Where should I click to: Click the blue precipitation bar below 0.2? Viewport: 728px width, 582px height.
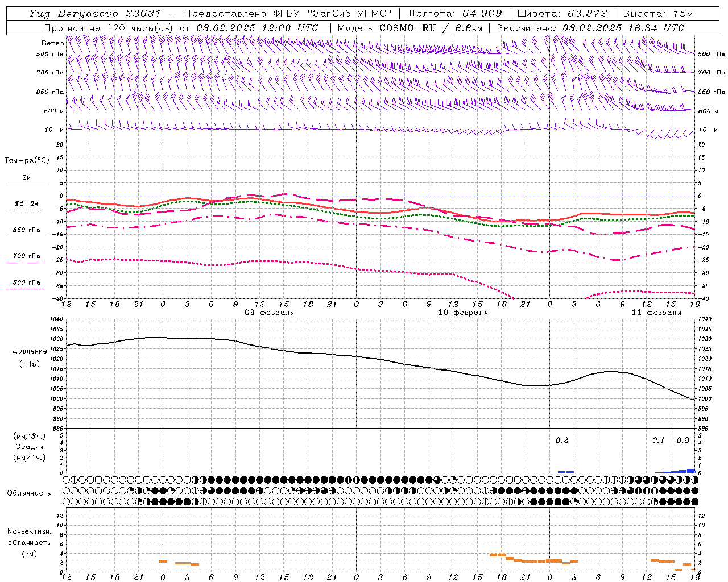(566, 472)
